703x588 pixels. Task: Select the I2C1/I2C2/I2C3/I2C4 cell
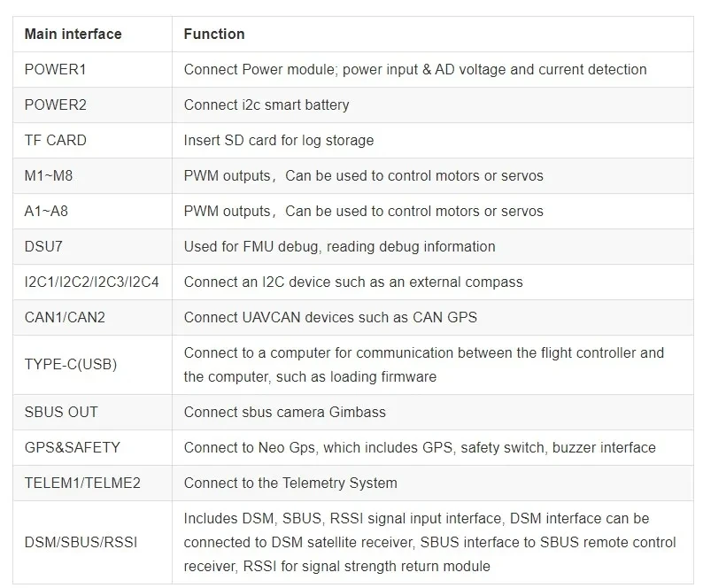(x=92, y=282)
